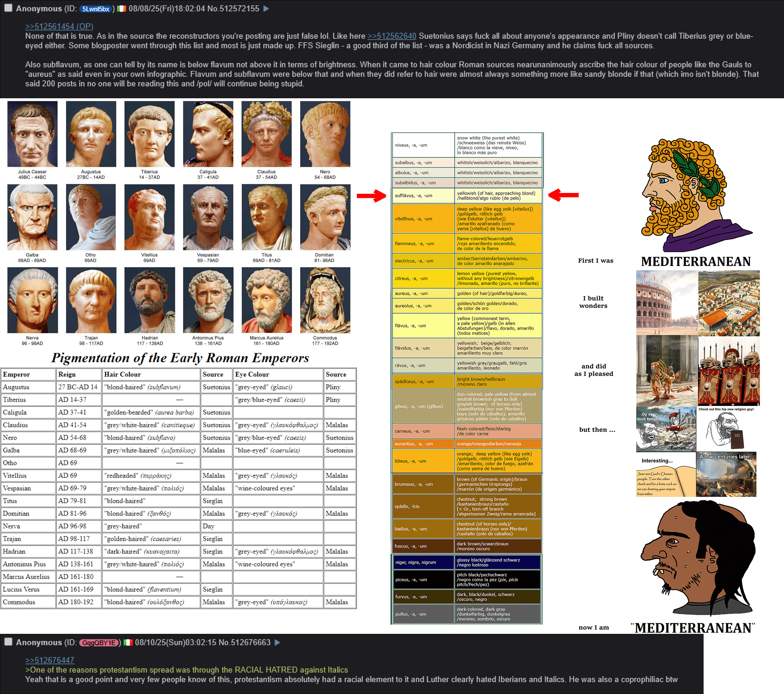Click poster ID 5Lwnl5bx badge
The image size is (784, 694).
tap(96, 9)
